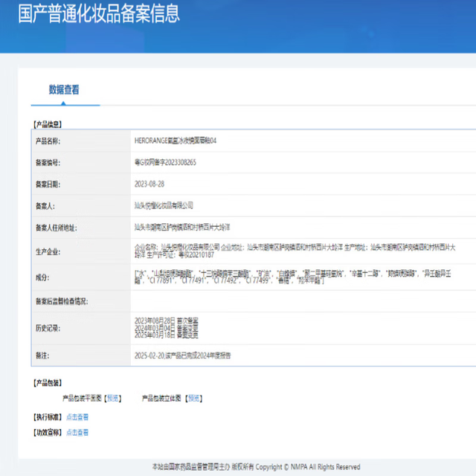Click 预览 link for 产品包装平面图
The width and height of the screenshot is (476, 476).
(112, 398)
